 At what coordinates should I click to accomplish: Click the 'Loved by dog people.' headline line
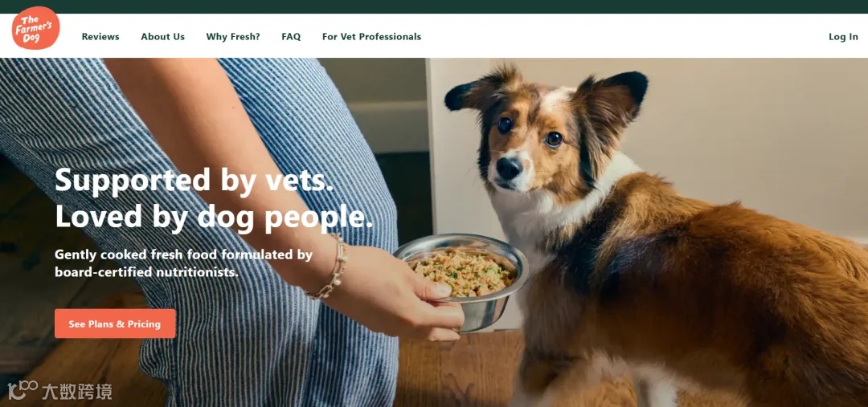[215, 217]
